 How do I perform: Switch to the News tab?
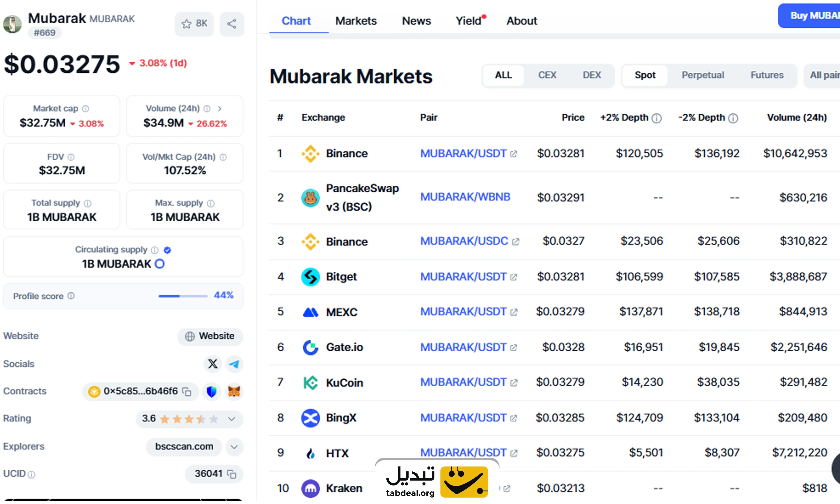point(416,21)
